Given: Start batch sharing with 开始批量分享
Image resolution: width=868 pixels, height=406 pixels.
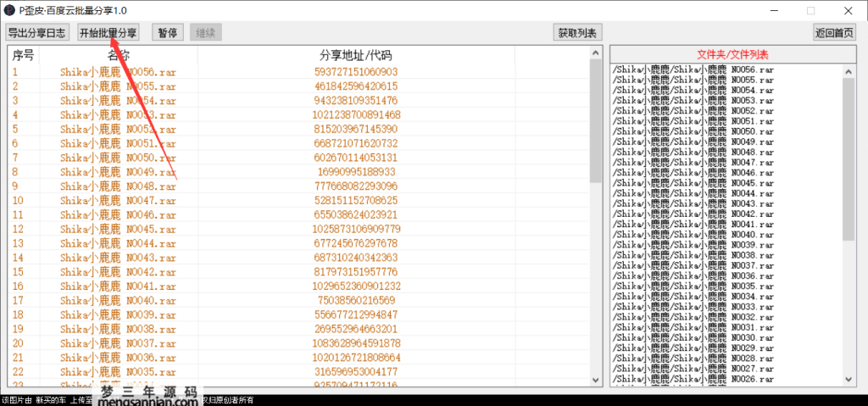Looking at the screenshot, I should coord(108,33).
